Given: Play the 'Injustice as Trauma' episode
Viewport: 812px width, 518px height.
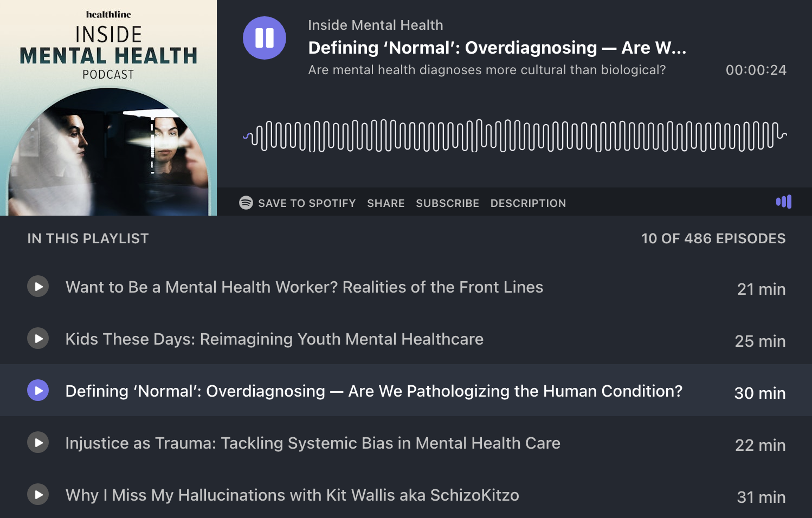Looking at the screenshot, I should pos(38,443).
